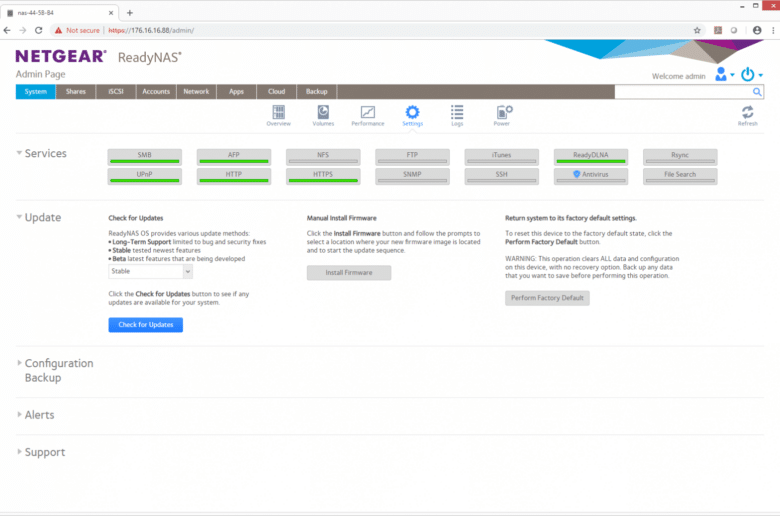Bookmark the page with the star icon

tap(697, 30)
